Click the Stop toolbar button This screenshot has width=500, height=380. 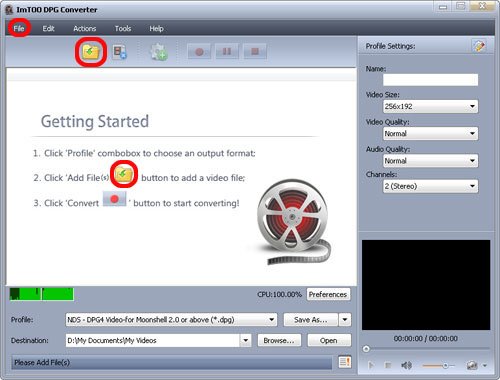(255, 51)
